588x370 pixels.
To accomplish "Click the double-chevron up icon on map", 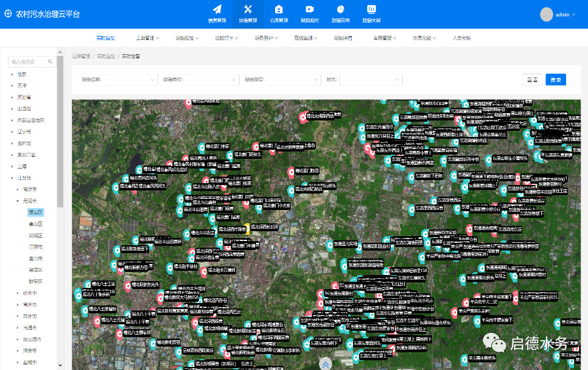I will (325, 364).
